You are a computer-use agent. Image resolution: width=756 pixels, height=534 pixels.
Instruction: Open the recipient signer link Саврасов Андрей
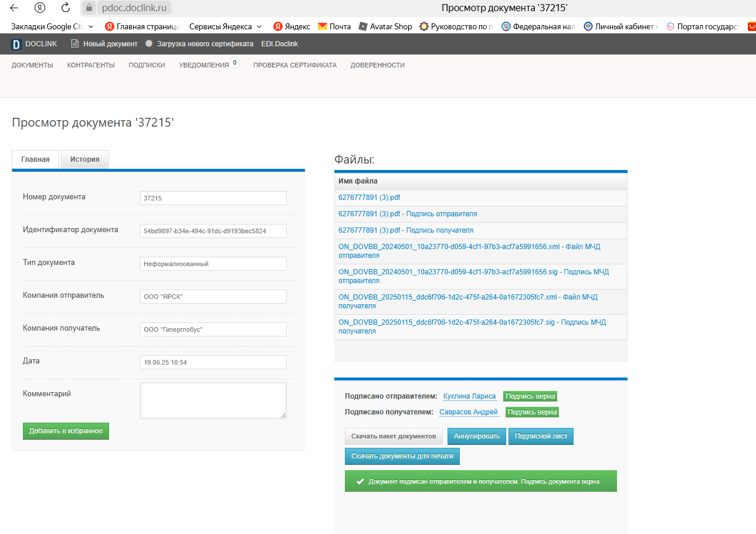click(x=469, y=412)
